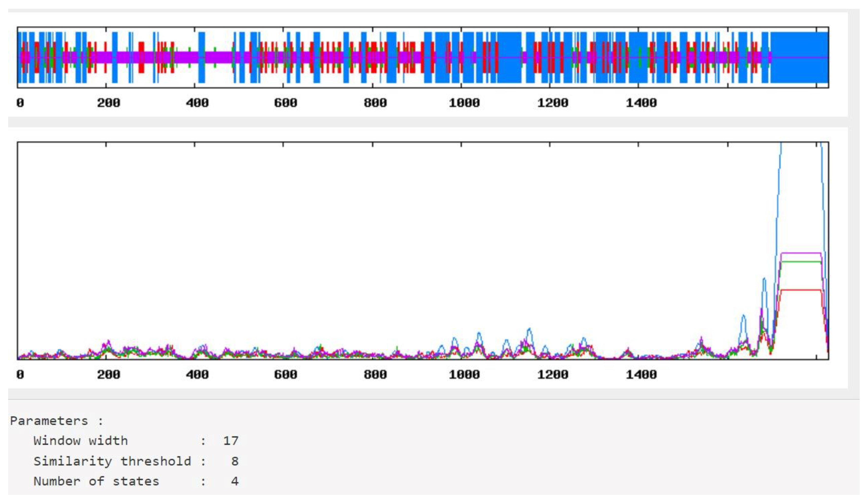Click the "Number of states" label
The height and width of the screenshot is (503, 868).
(x=96, y=481)
